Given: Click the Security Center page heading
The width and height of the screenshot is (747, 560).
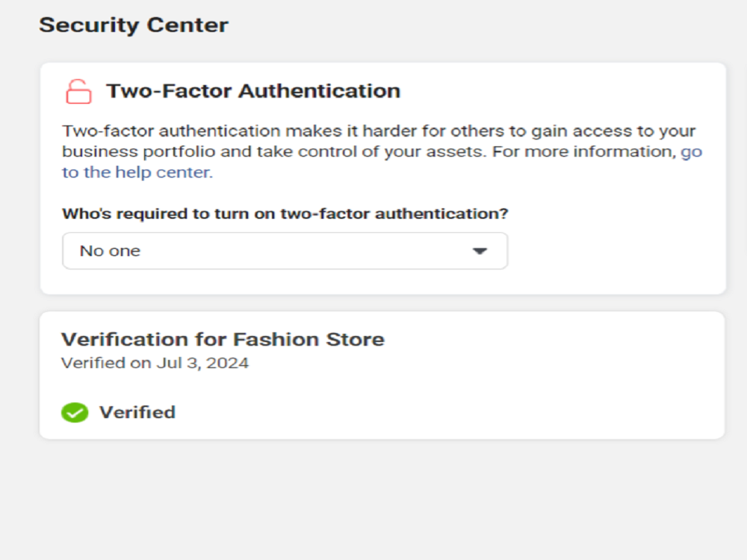Looking at the screenshot, I should tap(134, 25).
